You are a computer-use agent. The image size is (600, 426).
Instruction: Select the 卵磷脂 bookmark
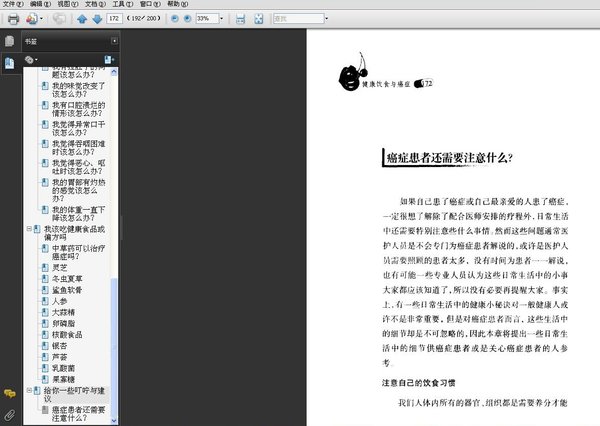63,323
